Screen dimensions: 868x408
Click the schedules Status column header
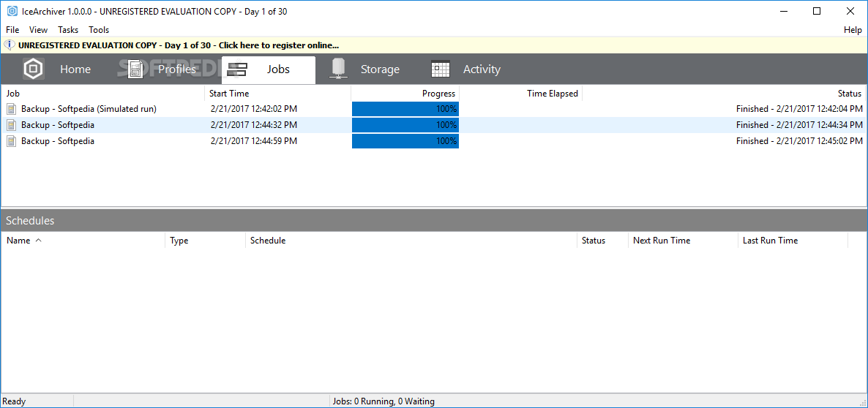click(603, 241)
